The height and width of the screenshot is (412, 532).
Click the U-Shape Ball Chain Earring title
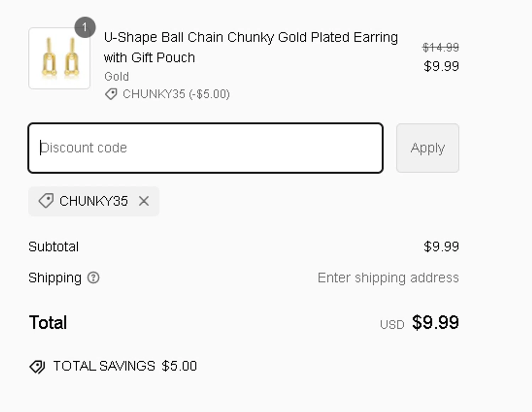[x=251, y=47]
